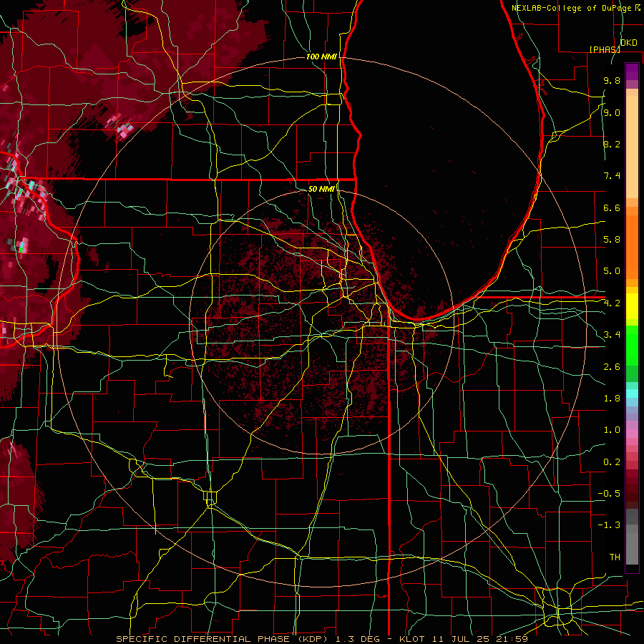This screenshot has height=644, width=644.
Task: Click the 6.6 value on the scale
Action: coord(612,208)
